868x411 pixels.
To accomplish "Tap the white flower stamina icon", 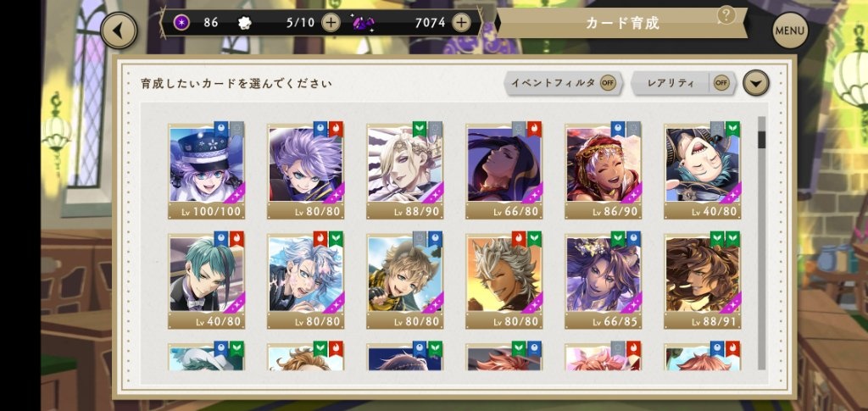I will [x=244, y=23].
